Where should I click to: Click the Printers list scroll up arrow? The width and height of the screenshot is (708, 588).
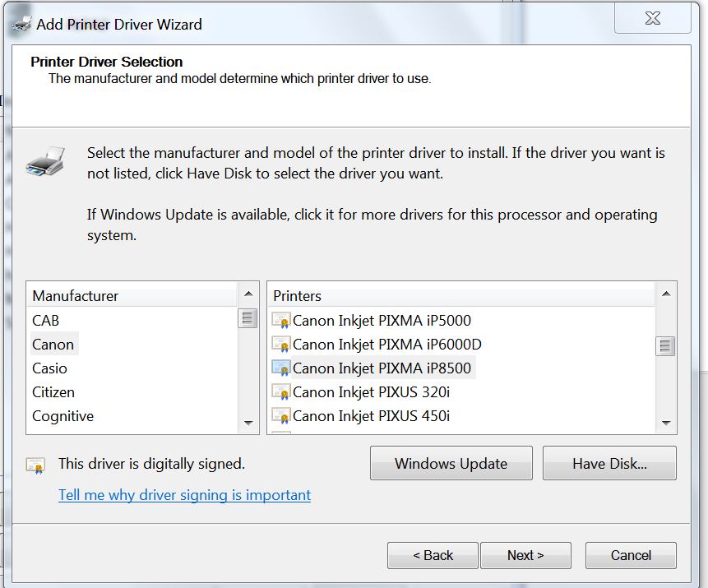(x=665, y=294)
